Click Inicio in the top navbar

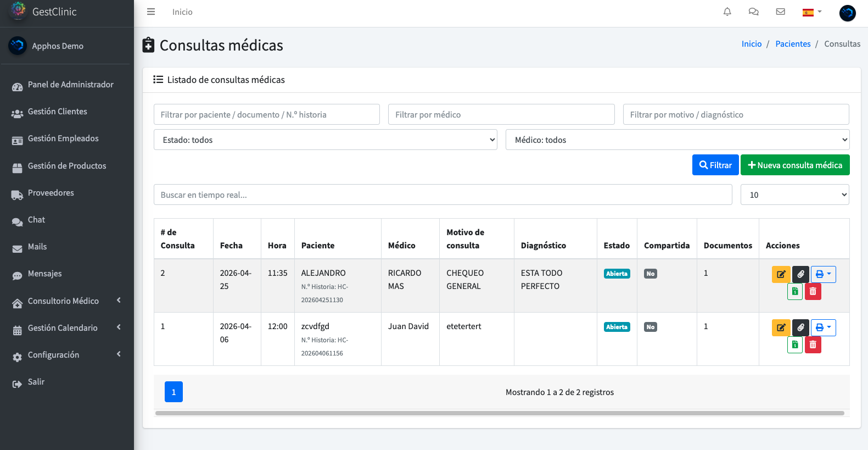coord(182,12)
